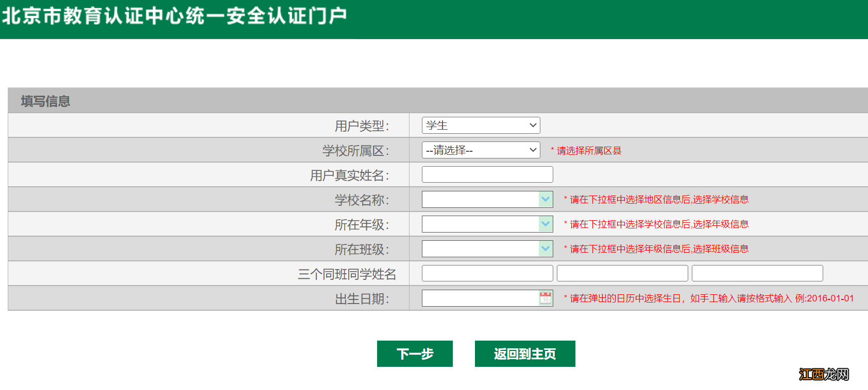The height and width of the screenshot is (390, 868).
Task: Click the 出生日期 date input field
Action: pyautogui.click(x=480, y=298)
